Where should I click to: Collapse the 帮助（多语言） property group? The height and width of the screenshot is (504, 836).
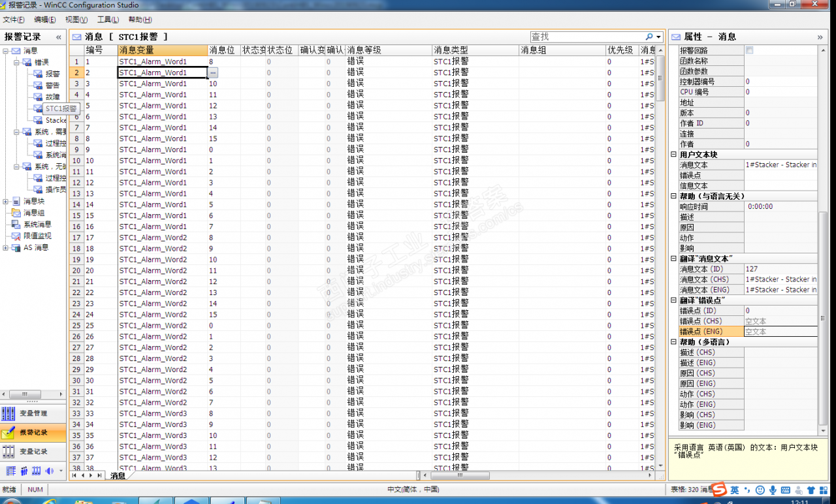coord(674,342)
